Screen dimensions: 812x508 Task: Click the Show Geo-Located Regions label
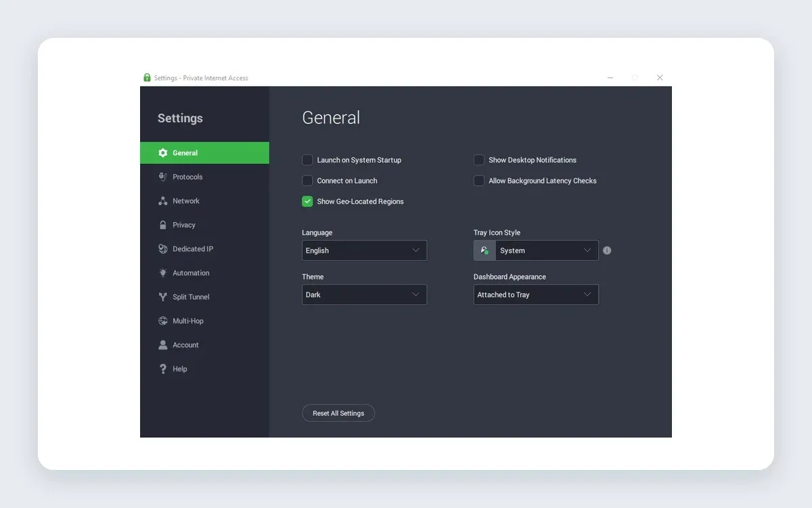pyautogui.click(x=360, y=202)
